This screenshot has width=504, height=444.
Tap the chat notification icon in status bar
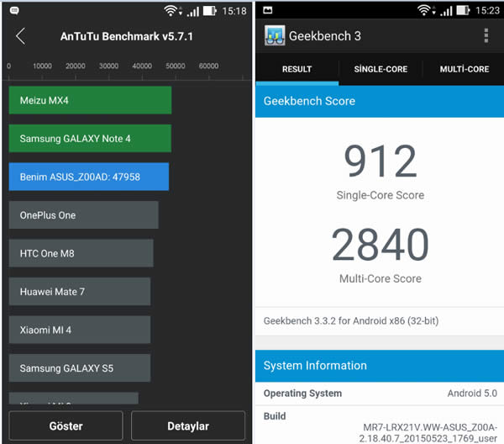[14, 11]
